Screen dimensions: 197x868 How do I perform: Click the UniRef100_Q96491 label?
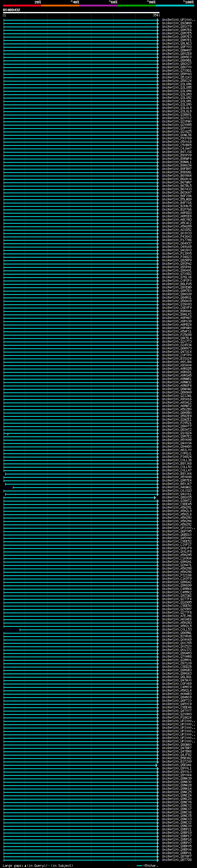point(176,271)
